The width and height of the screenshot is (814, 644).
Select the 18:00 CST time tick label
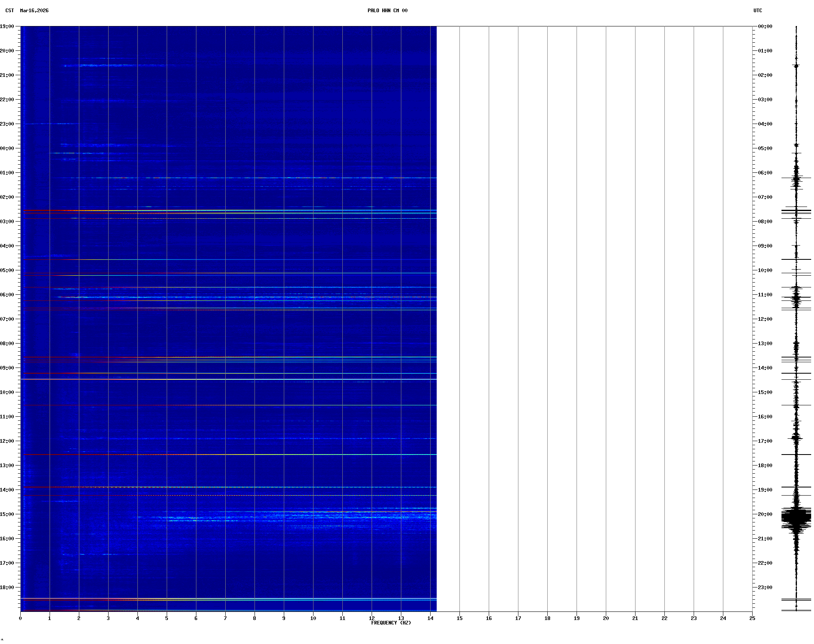pos(7,587)
